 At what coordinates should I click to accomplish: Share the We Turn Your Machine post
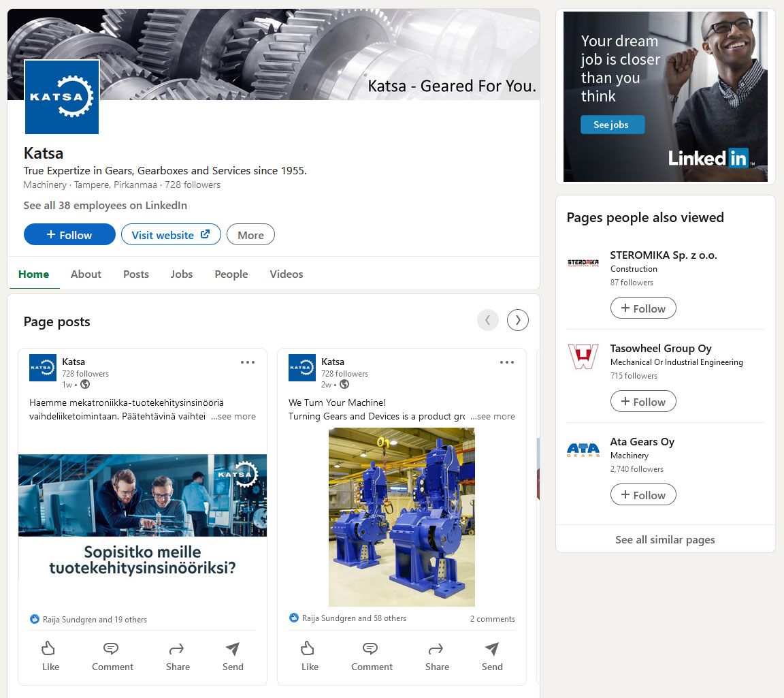tap(437, 656)
